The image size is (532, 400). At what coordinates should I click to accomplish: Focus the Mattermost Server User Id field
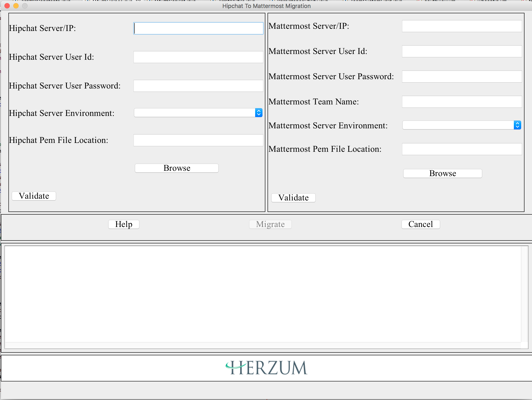pyautogui.click(x=462, y=51)
